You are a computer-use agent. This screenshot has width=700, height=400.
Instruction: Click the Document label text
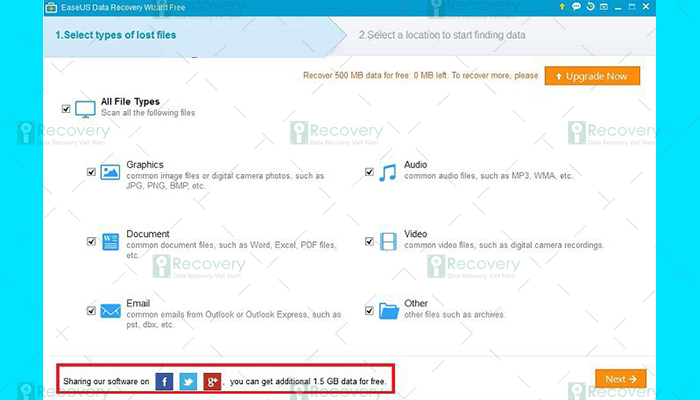click(x=148, y=234)
